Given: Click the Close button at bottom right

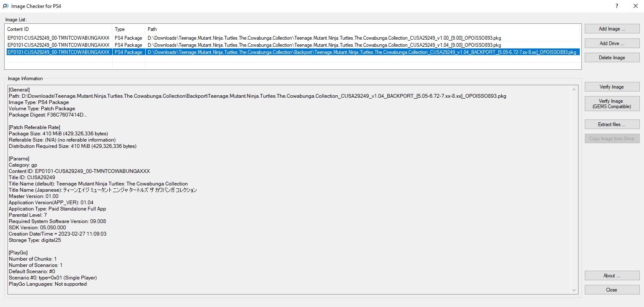Looking at the screenshot, I should pos(612,289).
